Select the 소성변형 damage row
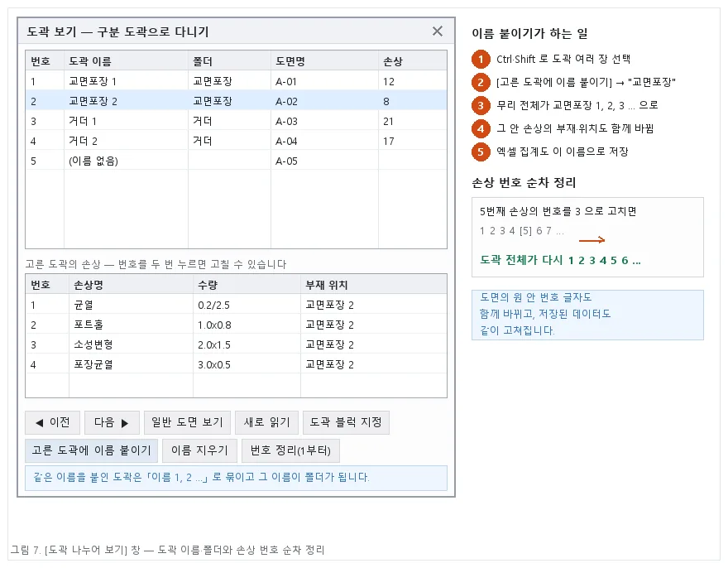 (x=236, y=345)
